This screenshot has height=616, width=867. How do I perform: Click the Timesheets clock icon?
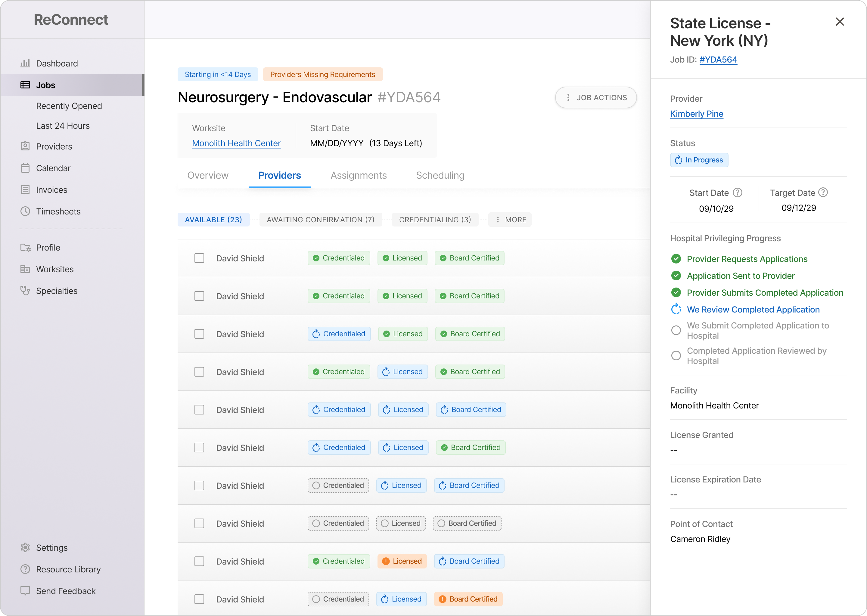point(25,211)
